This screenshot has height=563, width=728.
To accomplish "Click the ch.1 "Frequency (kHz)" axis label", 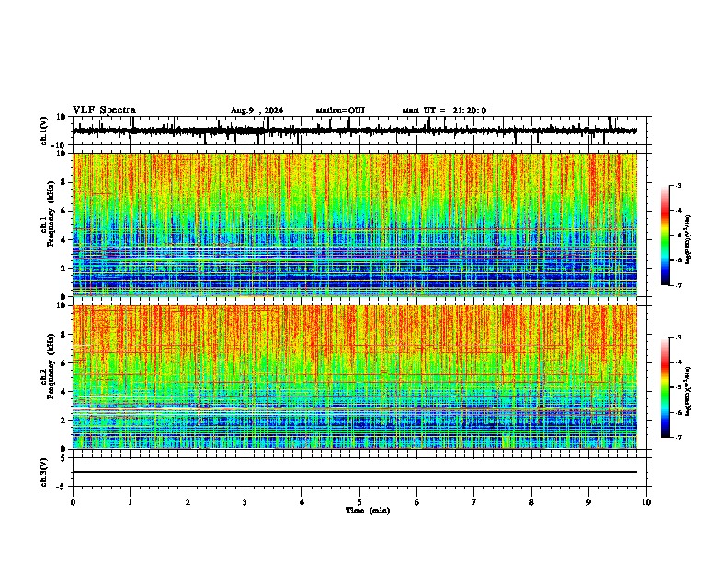I will (51, 214).
